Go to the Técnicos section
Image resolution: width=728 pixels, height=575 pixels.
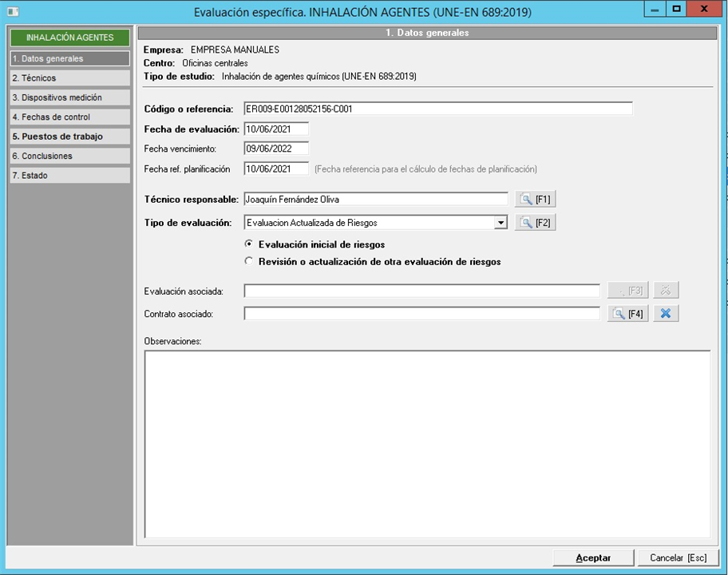point(69,78)
